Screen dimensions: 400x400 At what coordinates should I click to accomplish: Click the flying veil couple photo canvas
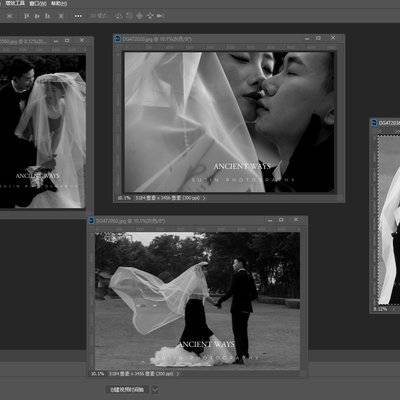[197, 300]
